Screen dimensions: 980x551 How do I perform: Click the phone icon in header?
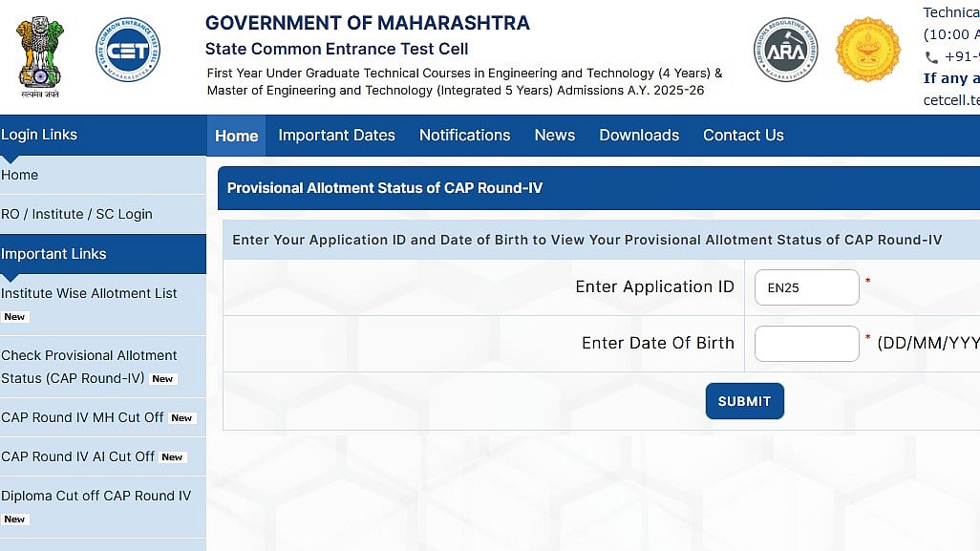tap(932, 57)
